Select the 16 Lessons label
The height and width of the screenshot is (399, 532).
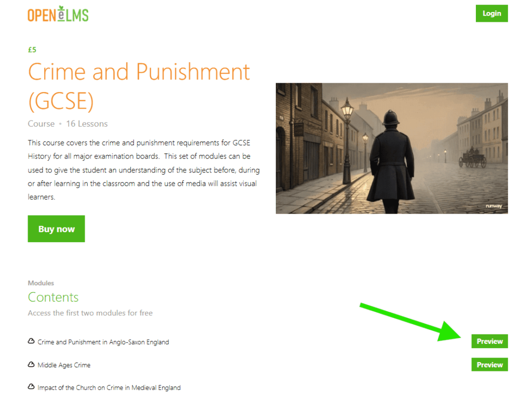click(87, 124)
